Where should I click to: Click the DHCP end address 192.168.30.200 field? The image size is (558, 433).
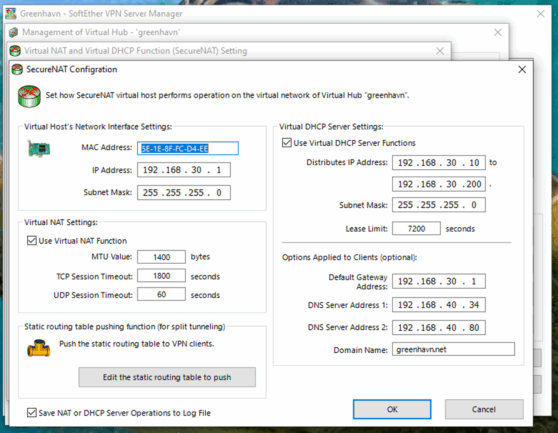(x=439, y=184)
